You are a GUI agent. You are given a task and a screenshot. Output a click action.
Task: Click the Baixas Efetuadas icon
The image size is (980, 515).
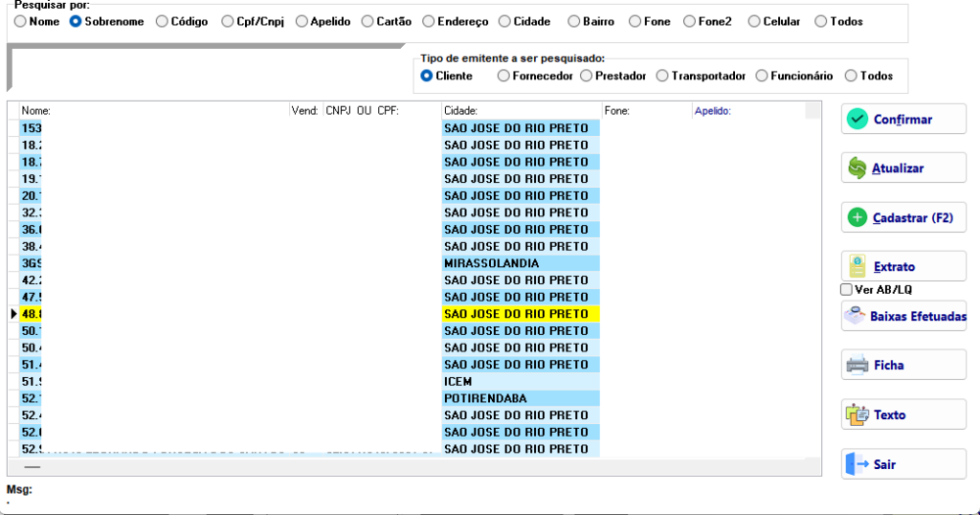click(855, 316)
